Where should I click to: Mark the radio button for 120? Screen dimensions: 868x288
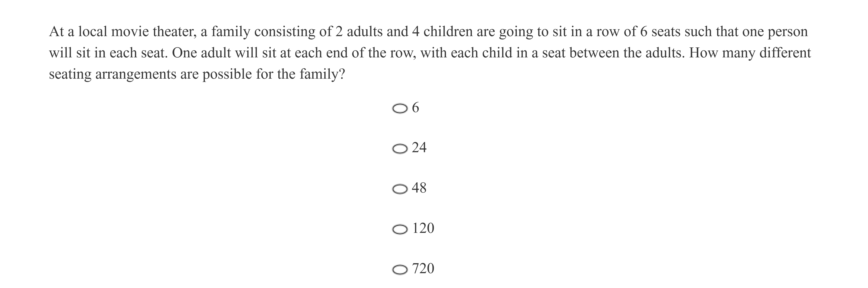pos(400,230)
